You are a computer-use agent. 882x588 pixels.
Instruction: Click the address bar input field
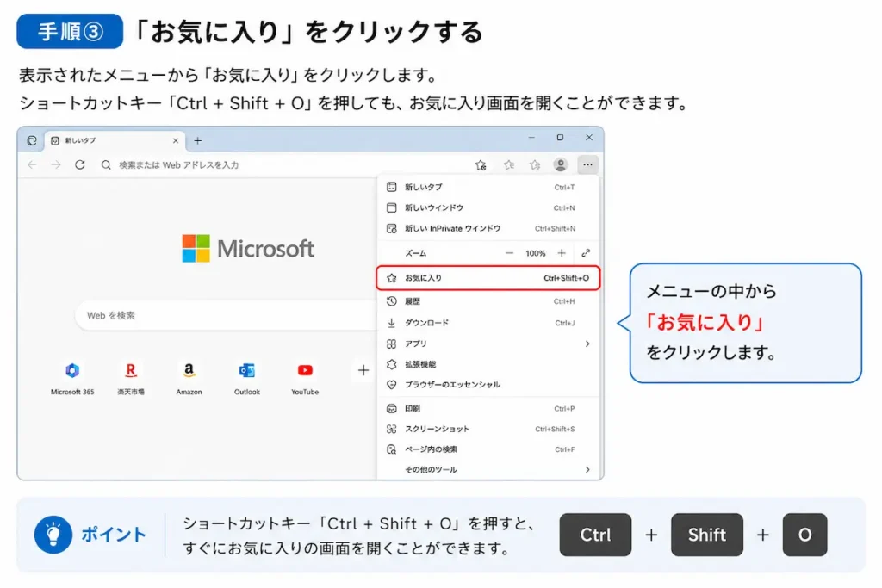tap(284, 164)
